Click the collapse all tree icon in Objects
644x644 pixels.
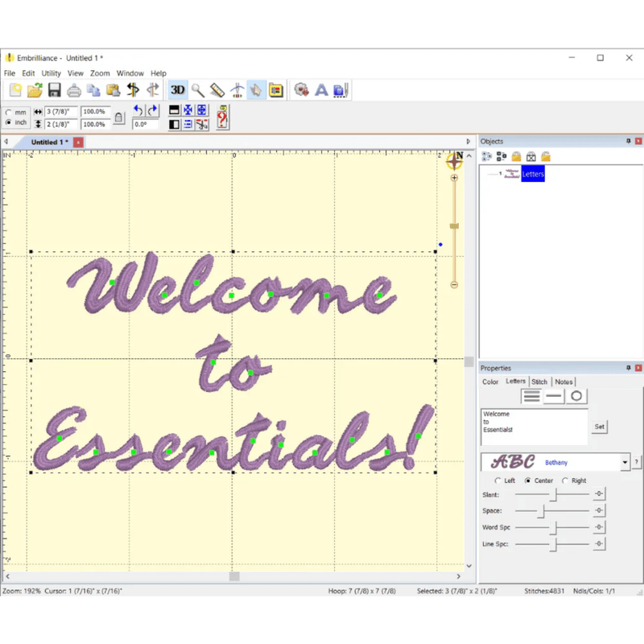coord(502,156)
